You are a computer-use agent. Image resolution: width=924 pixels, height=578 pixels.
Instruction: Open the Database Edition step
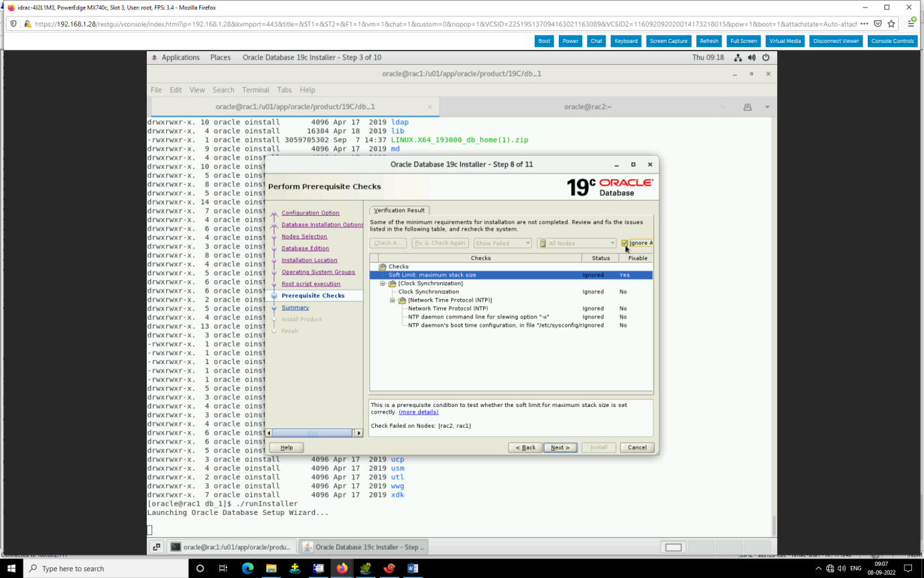(x=305, y=248)
